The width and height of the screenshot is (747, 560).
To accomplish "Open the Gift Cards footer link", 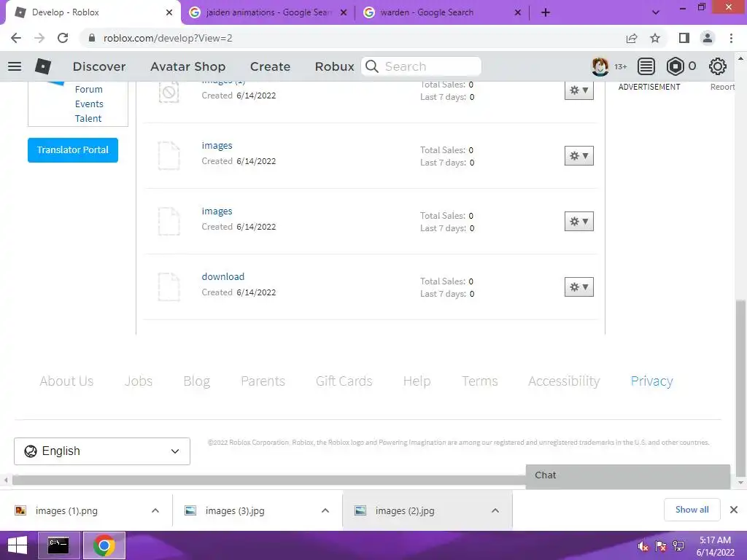I will (344, 381).
